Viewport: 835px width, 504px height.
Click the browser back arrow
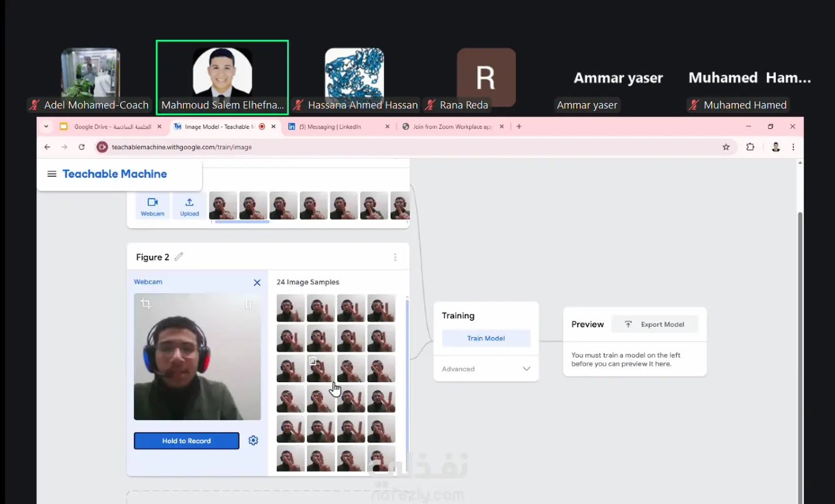[47, 147]
